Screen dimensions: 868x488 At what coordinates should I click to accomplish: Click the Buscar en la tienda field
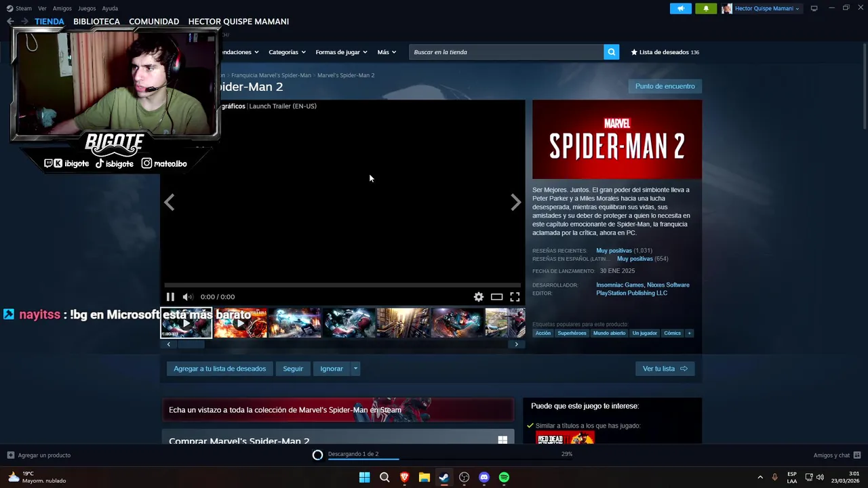(x=506, y=52)
